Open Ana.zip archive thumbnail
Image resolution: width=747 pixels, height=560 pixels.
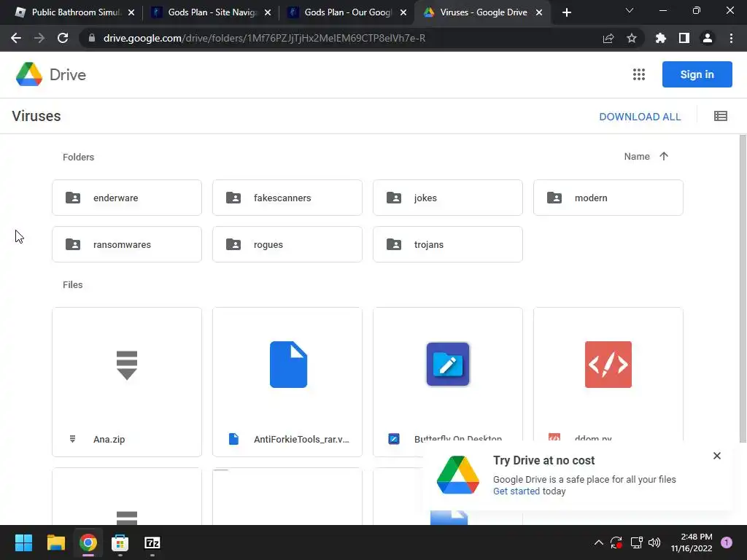(x=127, y=365)
